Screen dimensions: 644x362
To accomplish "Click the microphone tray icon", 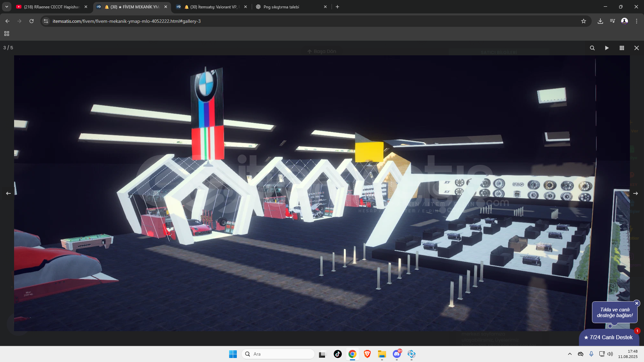I will coord(591,354).
